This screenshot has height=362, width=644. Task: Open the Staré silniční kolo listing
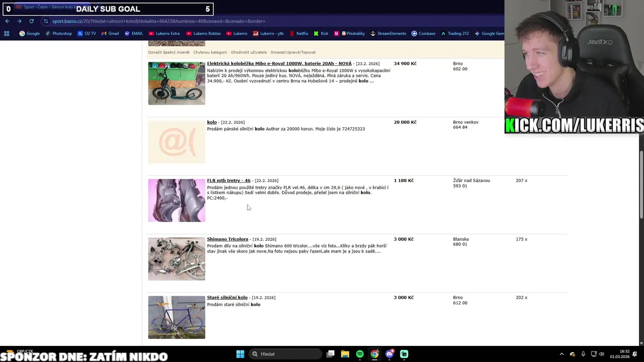[227, 298]
